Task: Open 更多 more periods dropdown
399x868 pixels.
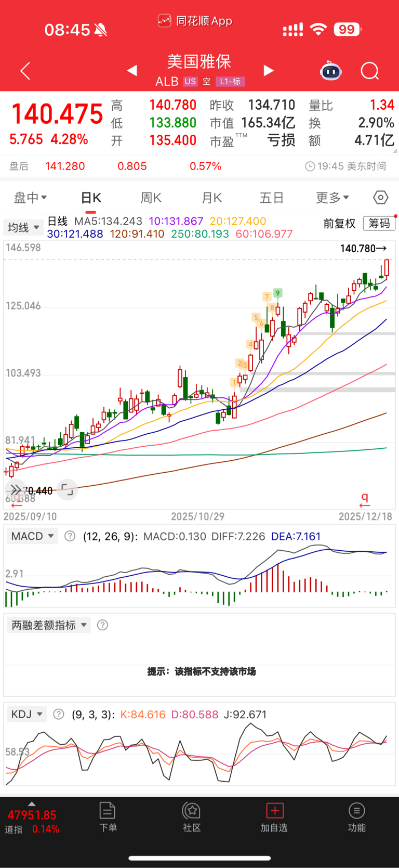Action: (332, 198)
